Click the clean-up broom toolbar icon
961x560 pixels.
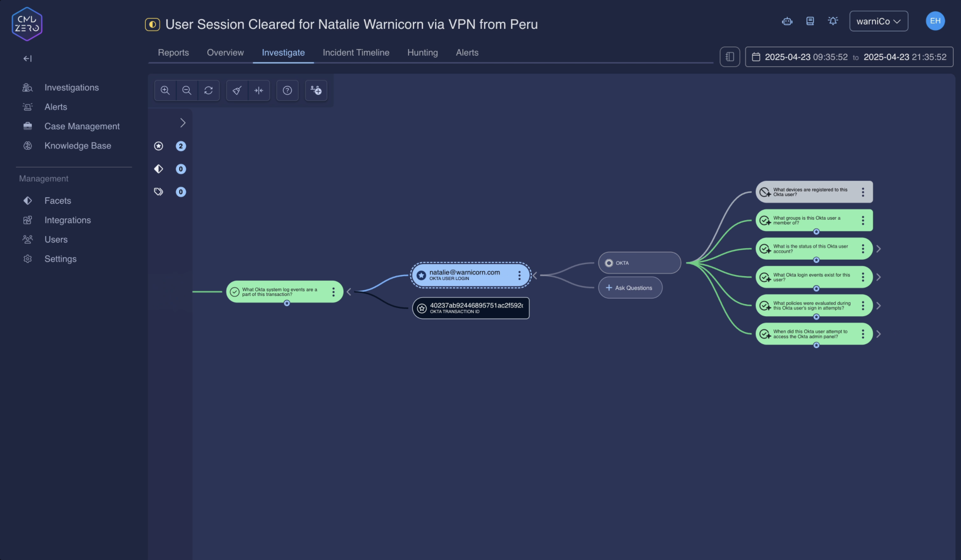pos(237,90)
